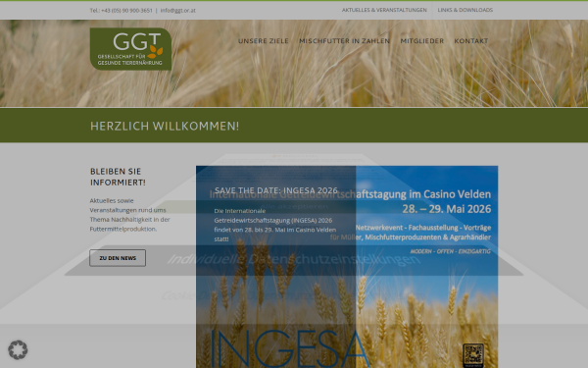Click Alle akzeptieren in cookie overlay
This screenshot has width=588, height=368.
[x=294, y=206]
